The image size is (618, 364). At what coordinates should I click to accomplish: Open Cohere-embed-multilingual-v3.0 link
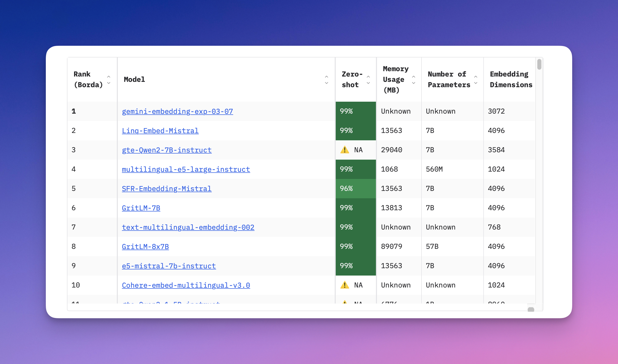point(186,285)
